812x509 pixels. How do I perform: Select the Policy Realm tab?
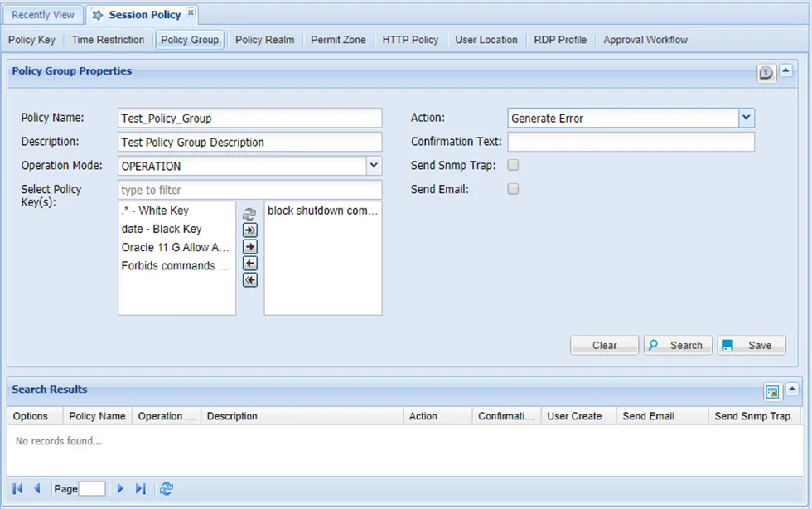(x=264, y=40)
